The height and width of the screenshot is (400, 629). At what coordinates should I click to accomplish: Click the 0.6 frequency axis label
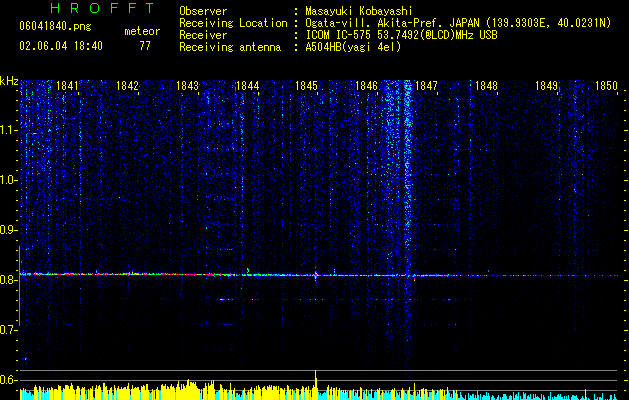tap(8, 380)
